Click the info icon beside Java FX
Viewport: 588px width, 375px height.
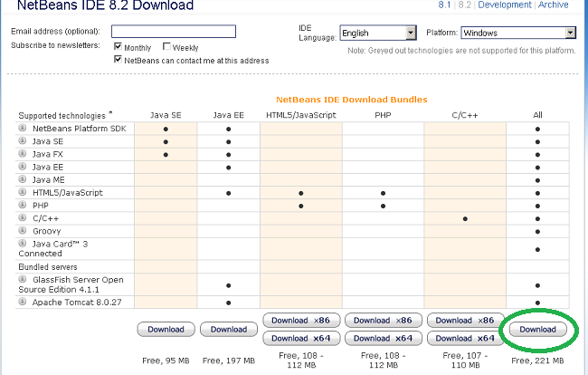click(23, 153)
